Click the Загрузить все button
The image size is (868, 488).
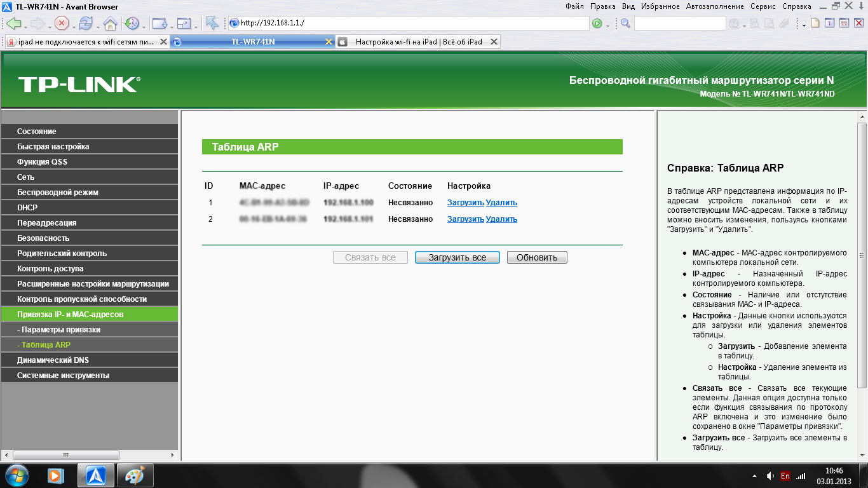(x=457, y=257)
